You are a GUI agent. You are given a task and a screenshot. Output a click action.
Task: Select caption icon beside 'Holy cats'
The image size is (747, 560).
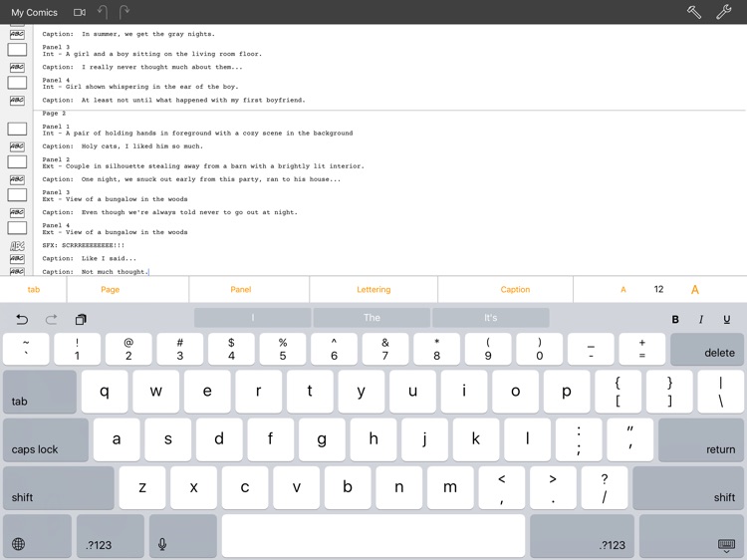tap(17, 146)
